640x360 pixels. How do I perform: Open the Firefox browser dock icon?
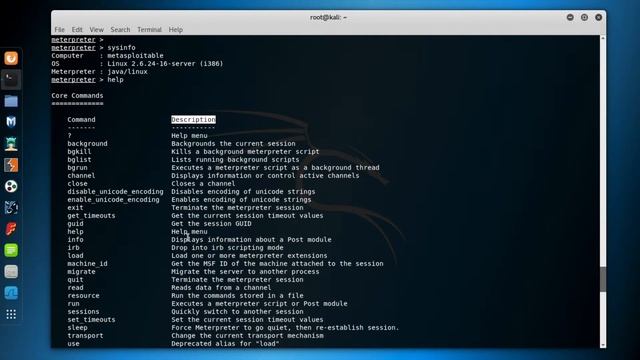click(x=11, y=58)
